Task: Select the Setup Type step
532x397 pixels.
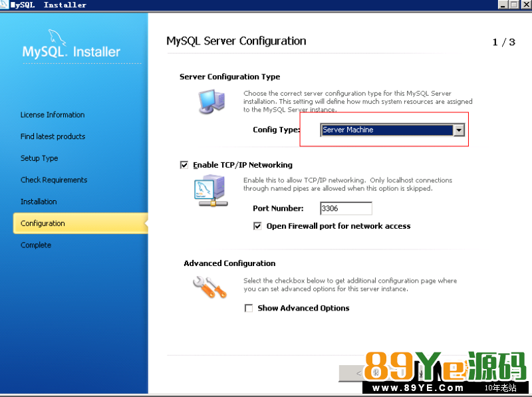Action: click(x=39, y=158)
